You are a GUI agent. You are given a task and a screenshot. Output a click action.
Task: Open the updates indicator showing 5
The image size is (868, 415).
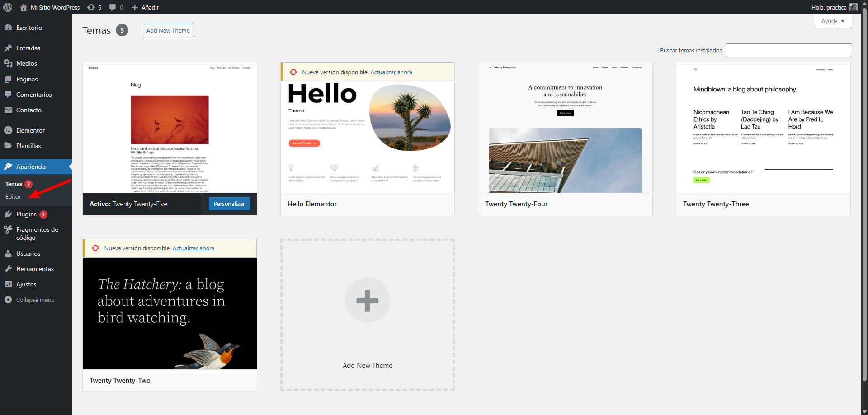point(94,7)
